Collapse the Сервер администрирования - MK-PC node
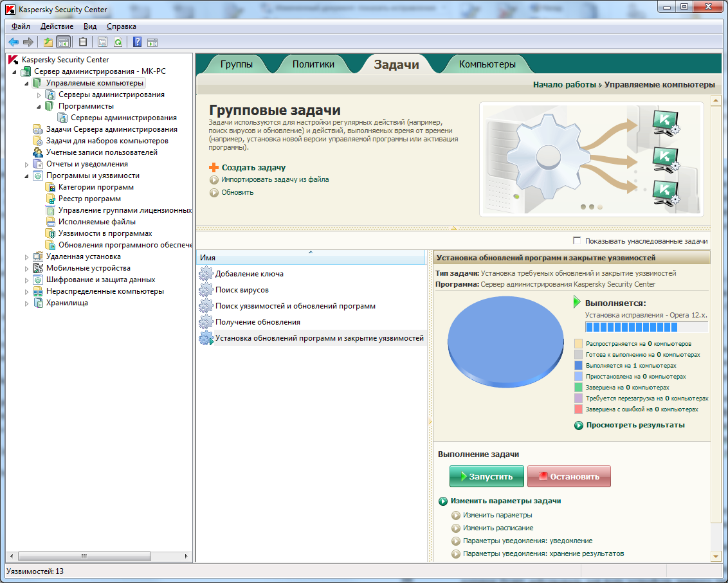This screenshot has height=583, width=728. (x=14, y=72)
